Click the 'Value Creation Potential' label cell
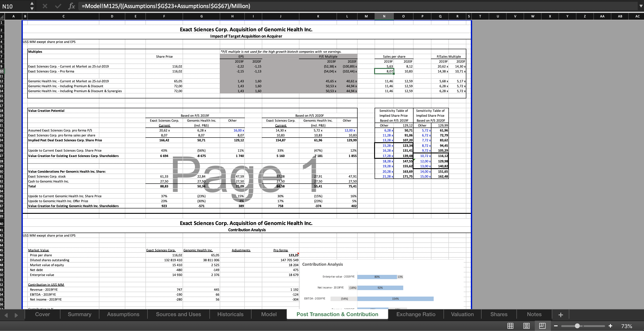The width and height of the screenshot is (644, 331). coord(64,111)
